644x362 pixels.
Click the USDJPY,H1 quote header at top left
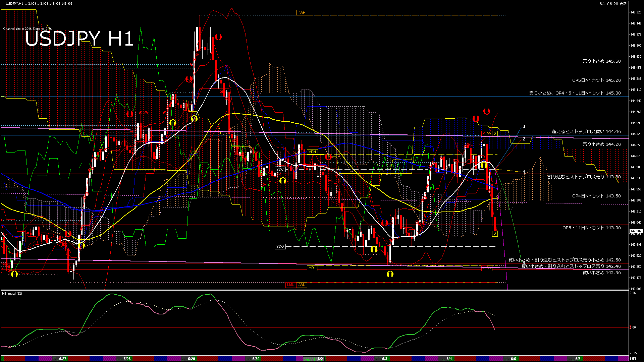(39, 4)
